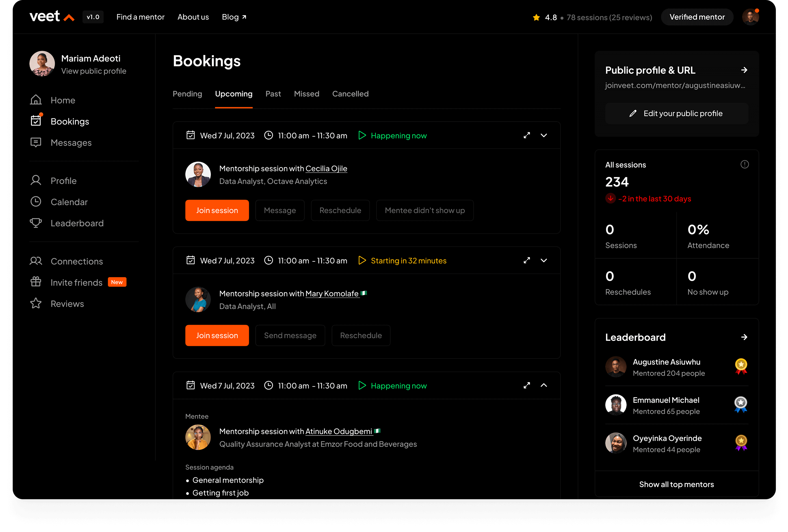The image size is (788, 532).
Task: Open Home from the sidebar
Action: [x=63, y=100]
